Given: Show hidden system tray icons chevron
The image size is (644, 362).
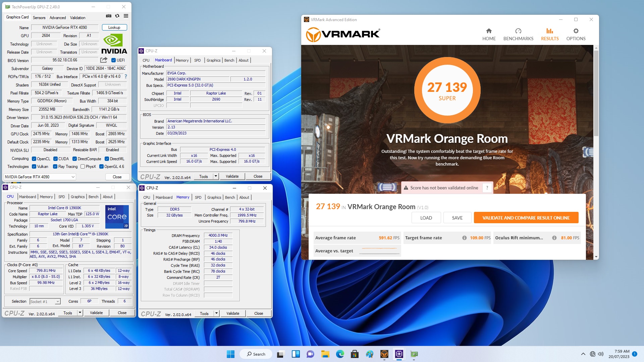Looking at the screenshot, I should point(583,354).
